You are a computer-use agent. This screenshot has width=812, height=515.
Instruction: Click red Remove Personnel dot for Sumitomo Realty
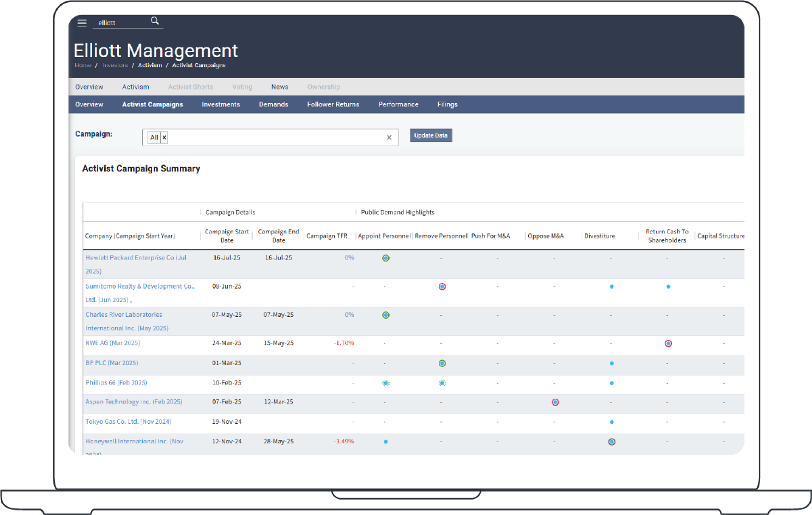pyautogui.click(x=442, y=287)
